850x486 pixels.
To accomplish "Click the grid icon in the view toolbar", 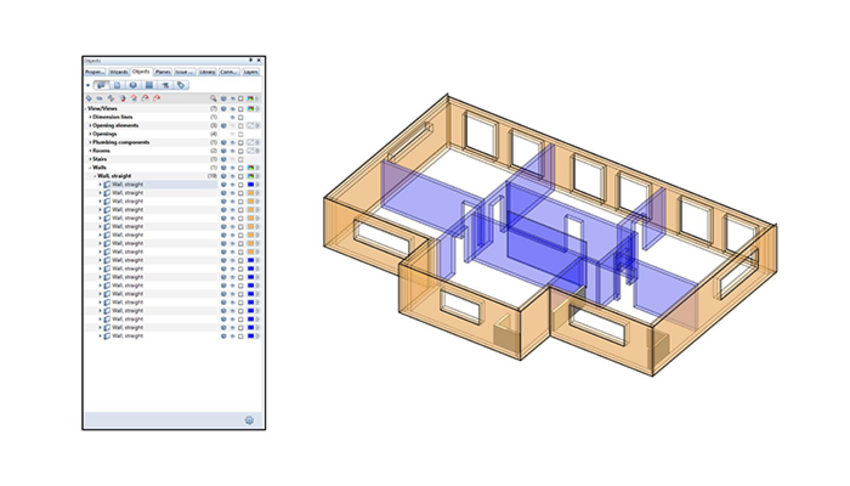I will coord(149,86).
